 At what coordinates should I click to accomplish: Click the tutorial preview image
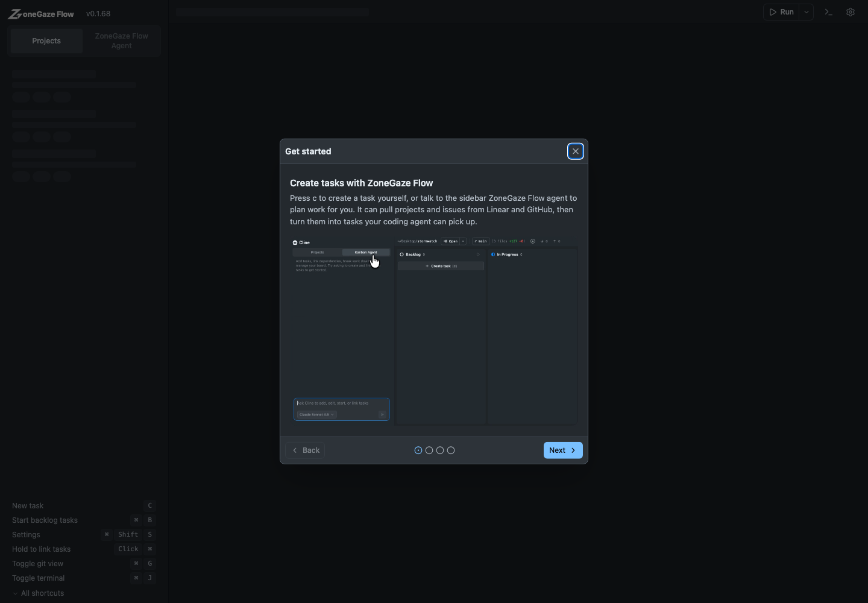pos(434,331)
